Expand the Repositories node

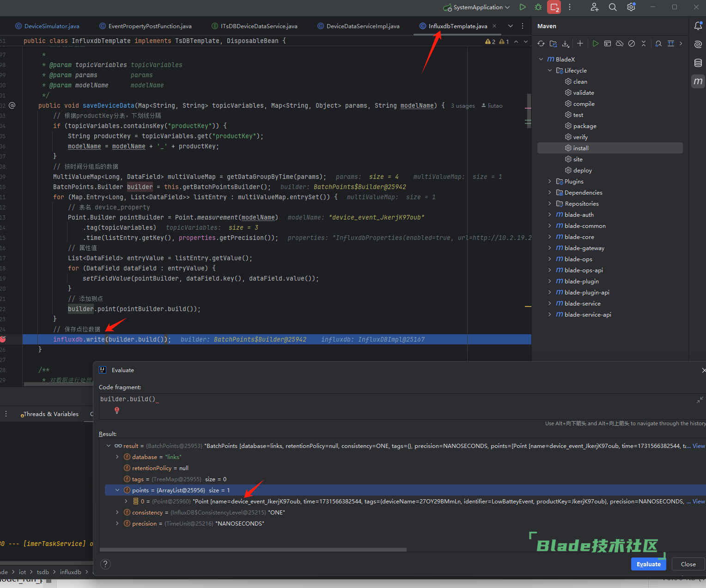550,203
